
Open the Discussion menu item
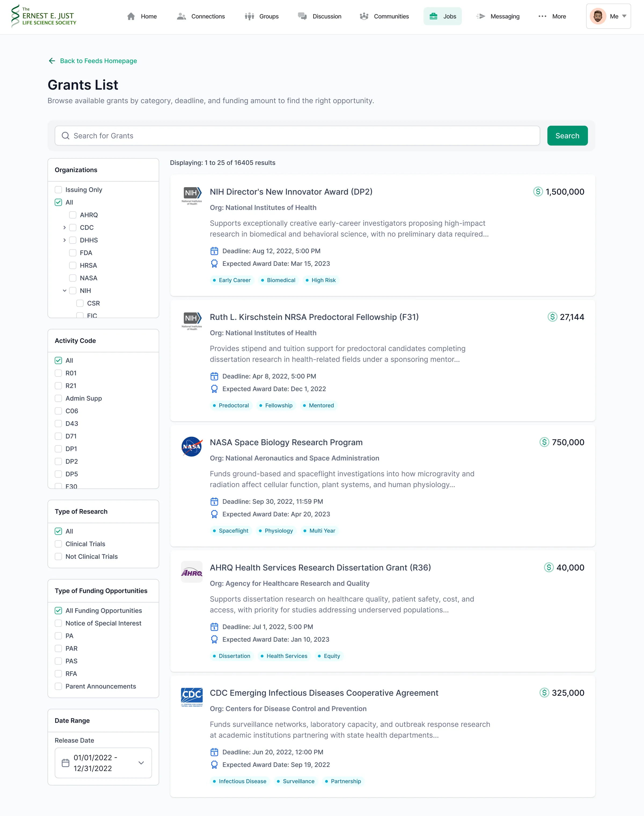319,16
